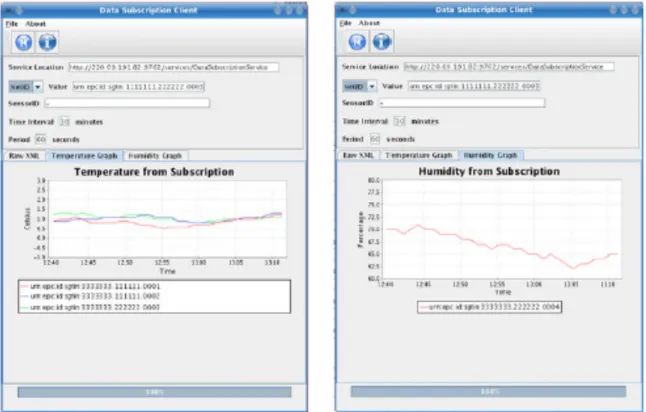Switch to Raw XML tab in Temperature window
The width and height of the screenshot is (646, 412).
24,156
